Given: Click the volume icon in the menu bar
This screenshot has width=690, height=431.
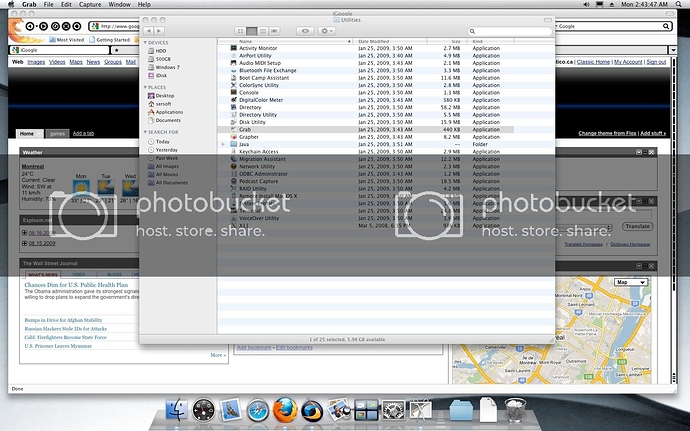Looking at the screenshot, I should click(x=586, y=4).
